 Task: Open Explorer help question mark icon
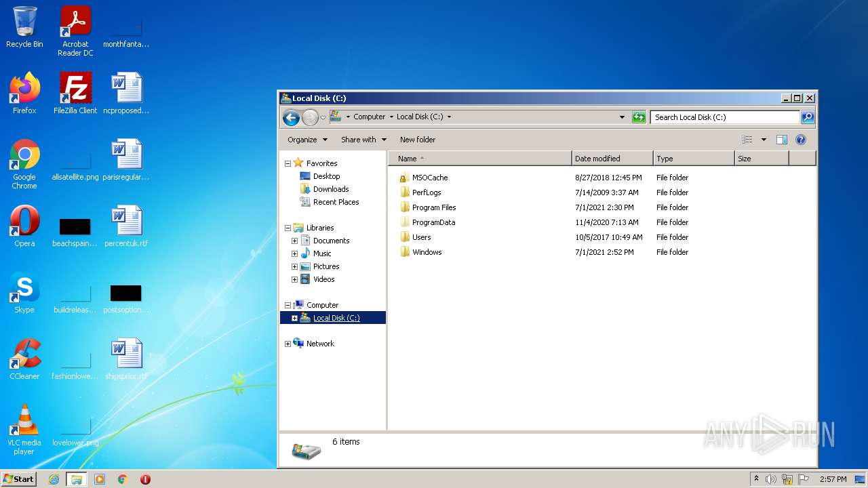point(801,140)
